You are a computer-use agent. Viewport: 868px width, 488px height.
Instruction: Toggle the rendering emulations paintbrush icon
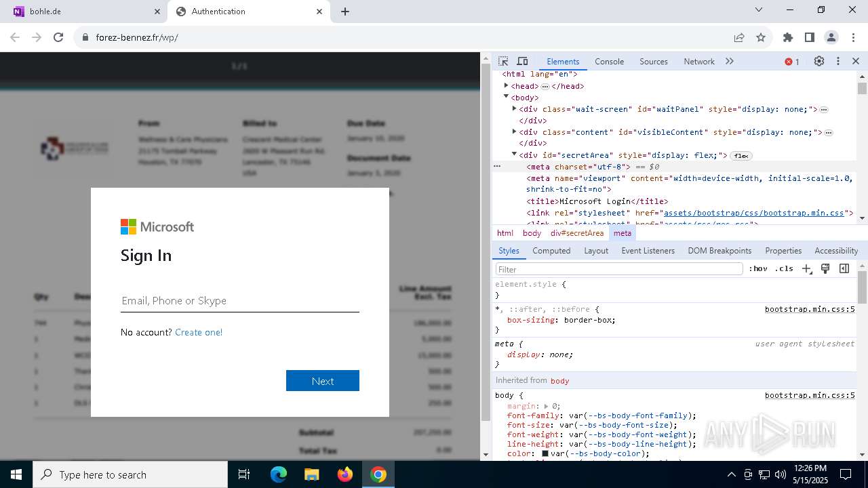coord(825,268)
